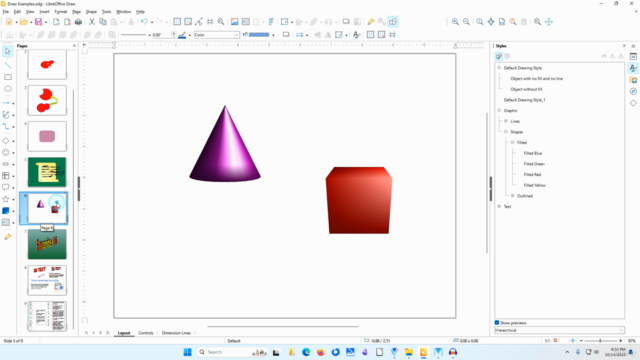Click the Save document icon
640x360 pixels.
(x=38, y=22)
